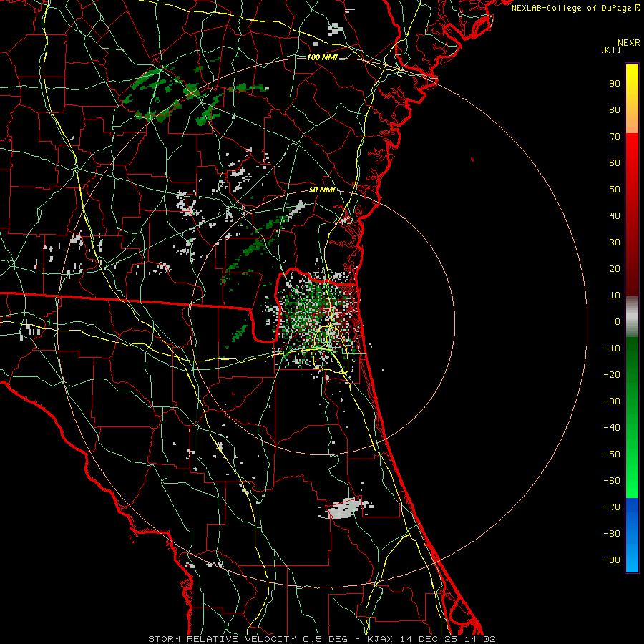
Task: Click the 50 NMI range ring label
Action: (322, 190)
